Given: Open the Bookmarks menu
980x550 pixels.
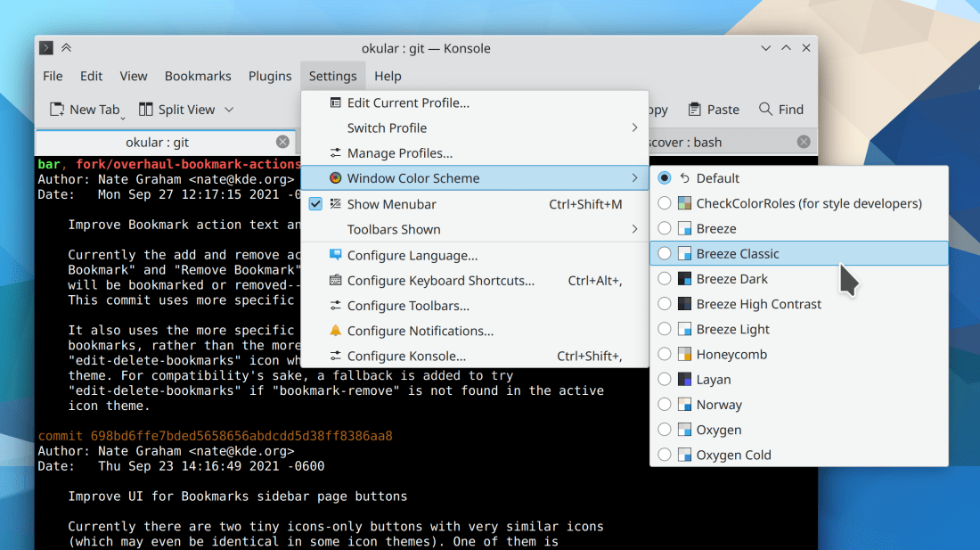Looking at the screenshot, I should 198,76.
